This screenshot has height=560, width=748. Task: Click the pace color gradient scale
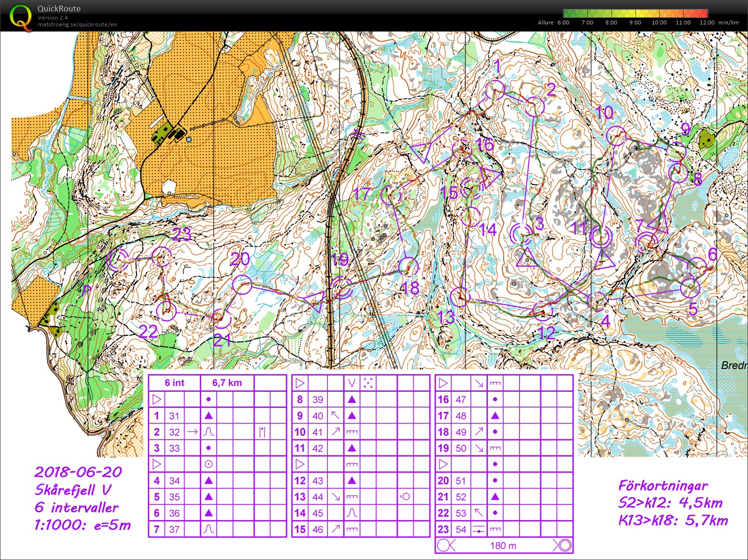pos(635,13)
